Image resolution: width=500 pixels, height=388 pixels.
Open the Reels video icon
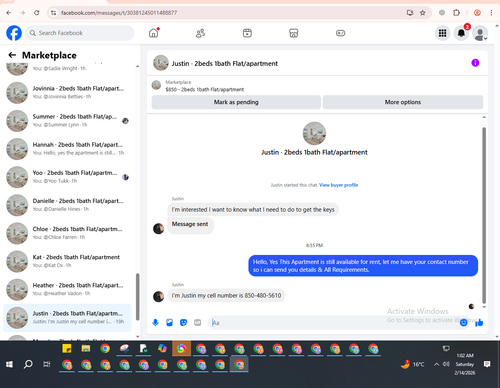tap(247, 33)
